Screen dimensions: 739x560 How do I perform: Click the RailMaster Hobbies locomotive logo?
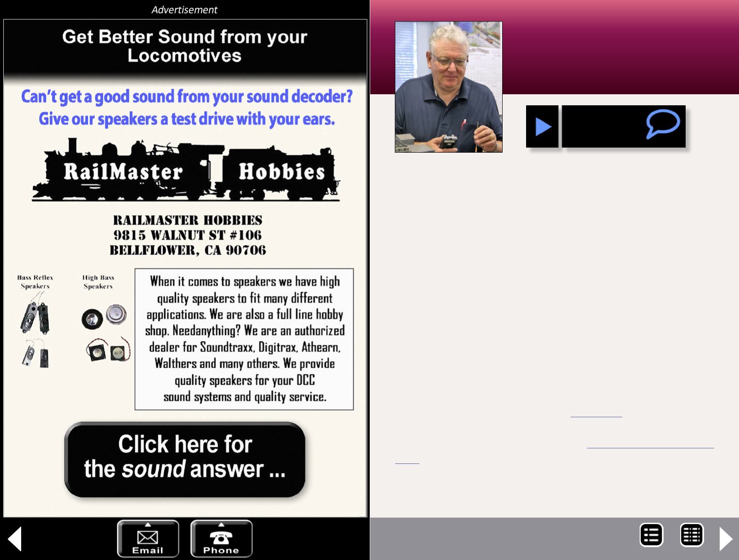tap(186, 170)
